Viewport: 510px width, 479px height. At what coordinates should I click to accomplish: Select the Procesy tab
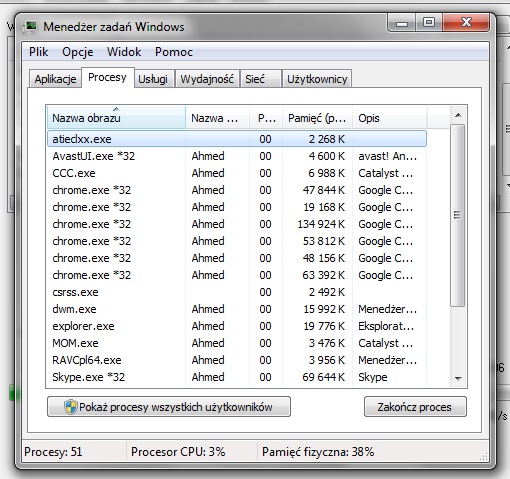107,77
